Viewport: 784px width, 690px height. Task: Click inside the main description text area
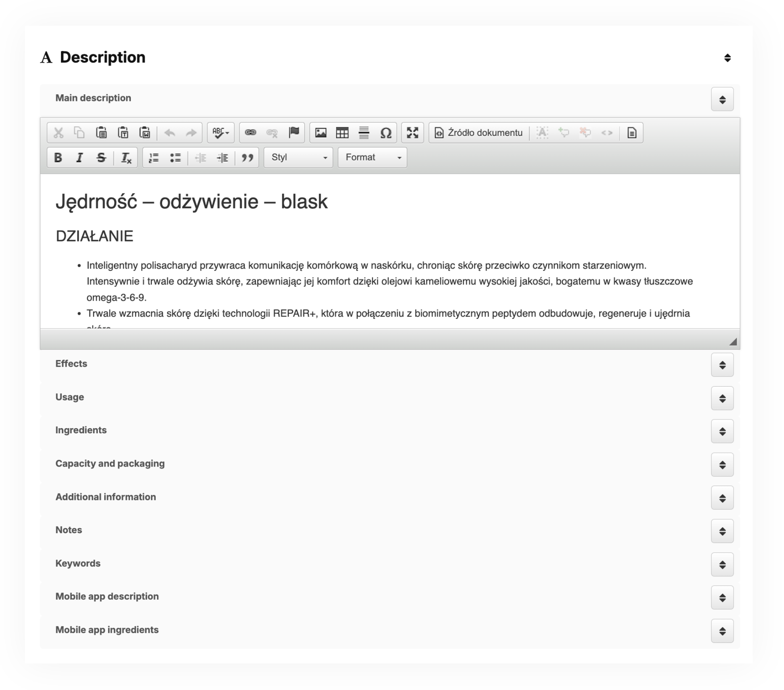click(357, 254)
